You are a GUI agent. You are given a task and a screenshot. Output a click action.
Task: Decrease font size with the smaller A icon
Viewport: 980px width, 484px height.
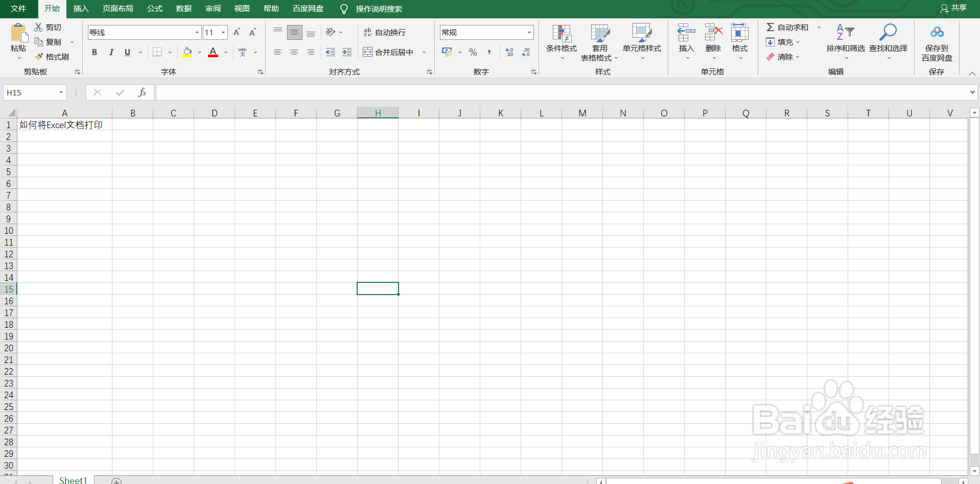(x=252, y=32)
